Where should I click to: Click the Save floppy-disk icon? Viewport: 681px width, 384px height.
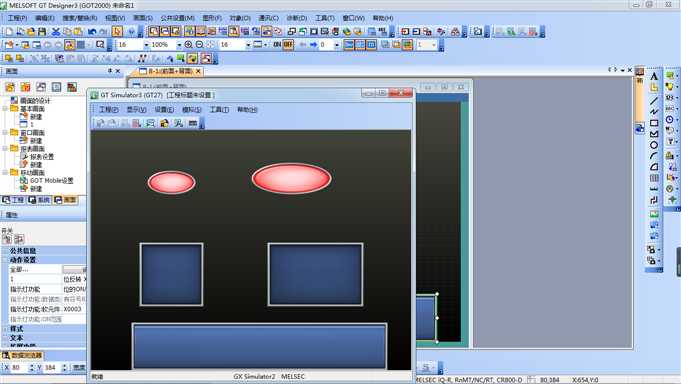tap(42, 31)
